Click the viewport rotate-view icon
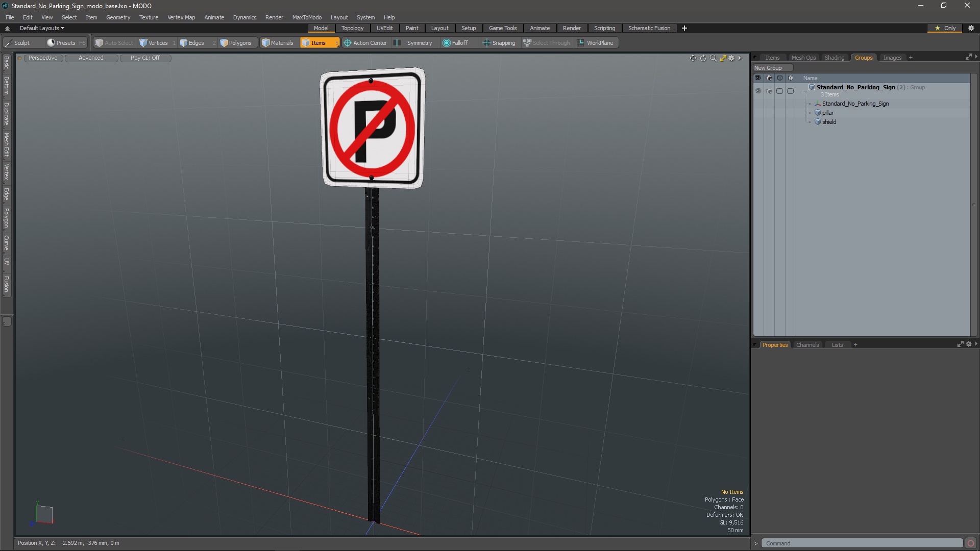The image size is (980, 551). coord(703,58)
